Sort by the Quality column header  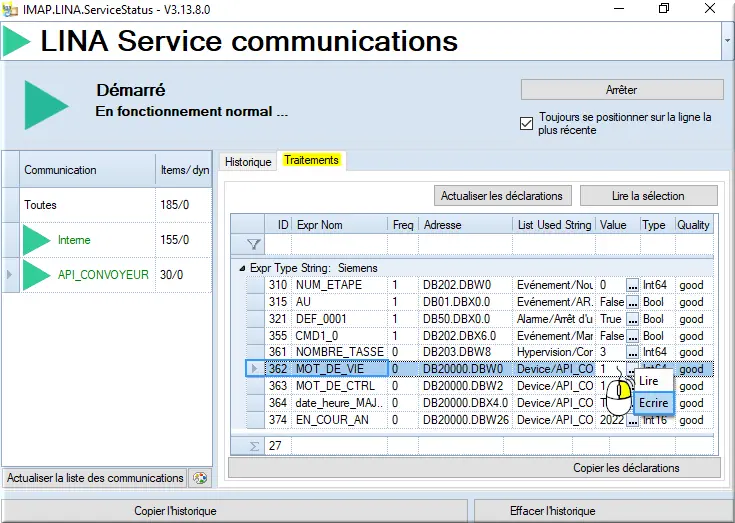[x=694, y=225]
